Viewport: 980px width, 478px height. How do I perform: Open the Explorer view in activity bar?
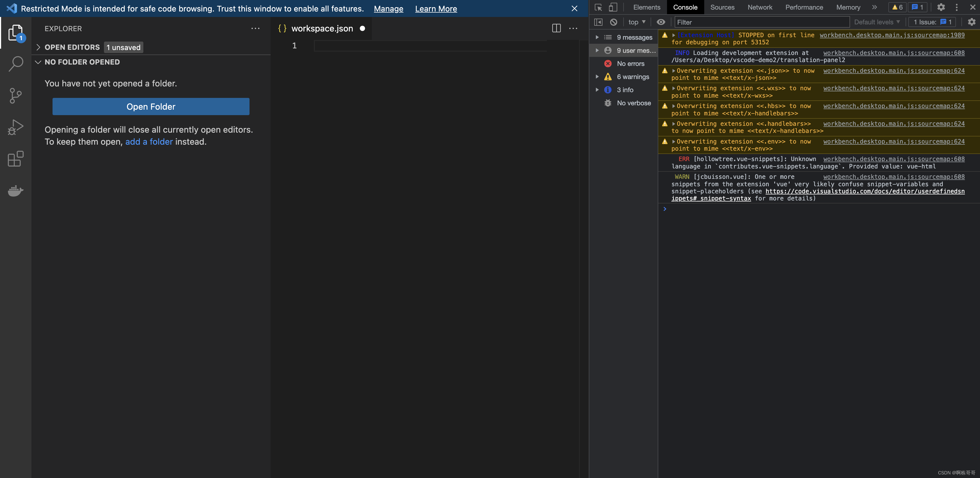tap(16, 33)
